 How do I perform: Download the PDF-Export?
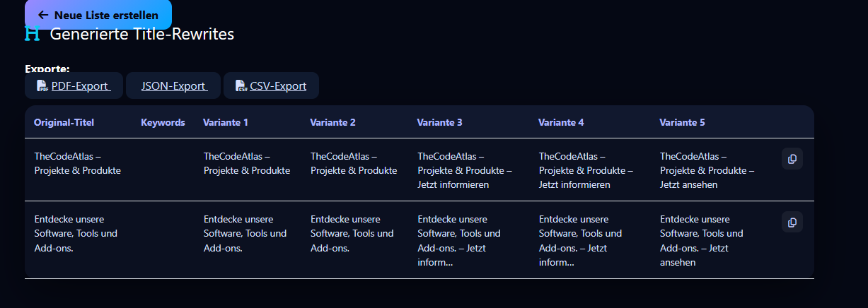click(74, 85)
